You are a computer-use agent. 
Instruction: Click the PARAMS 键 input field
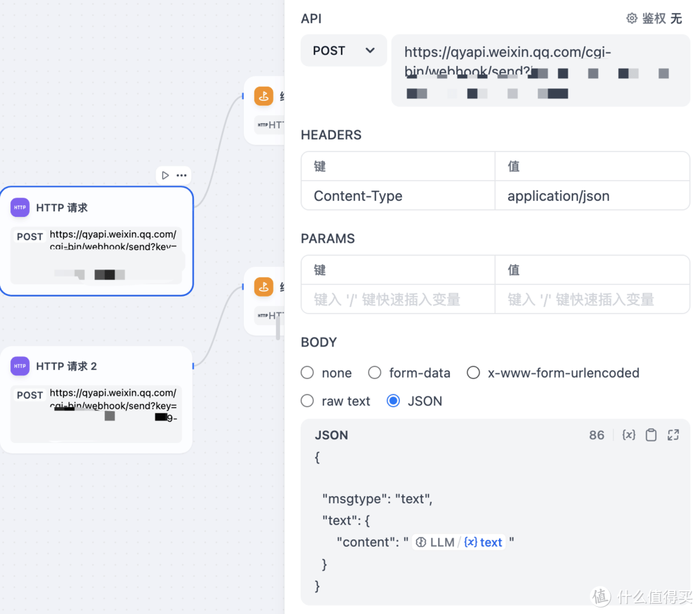(398, 299)
